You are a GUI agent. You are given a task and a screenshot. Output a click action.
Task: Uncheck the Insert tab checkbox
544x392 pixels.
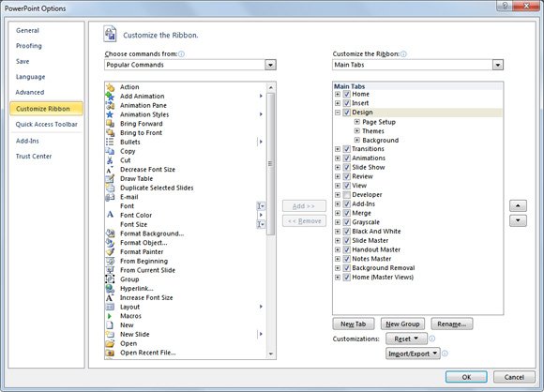click(x=347, y=103)
